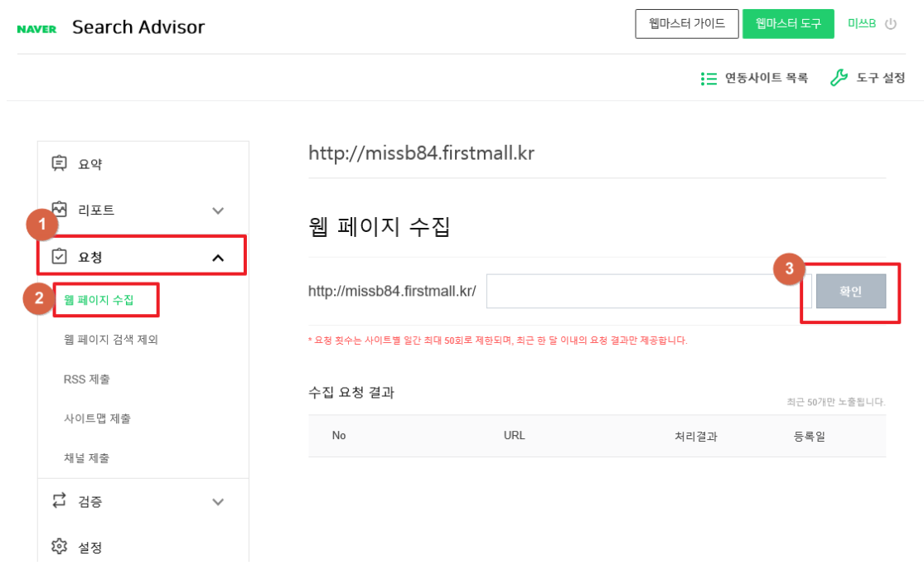Screen dimensions: 924x580
Task: Click the wrench tool settings icon
Action: click(839, 78)
